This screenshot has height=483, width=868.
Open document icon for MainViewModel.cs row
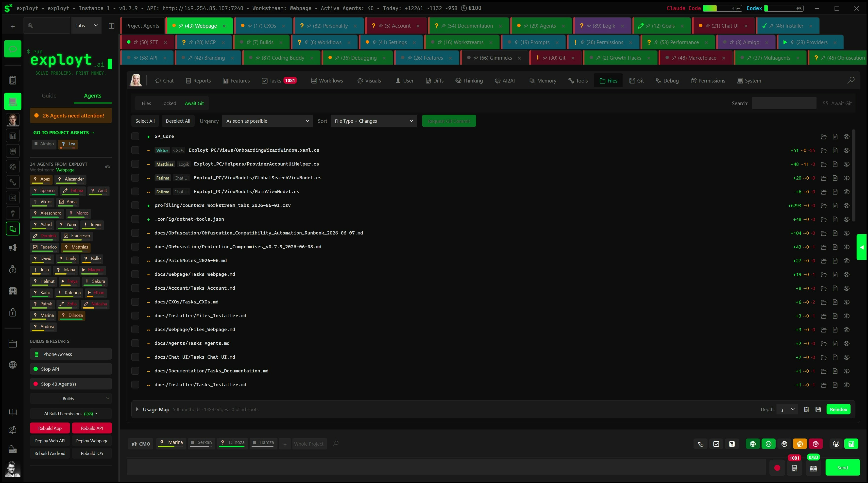[x=835, y=192]
